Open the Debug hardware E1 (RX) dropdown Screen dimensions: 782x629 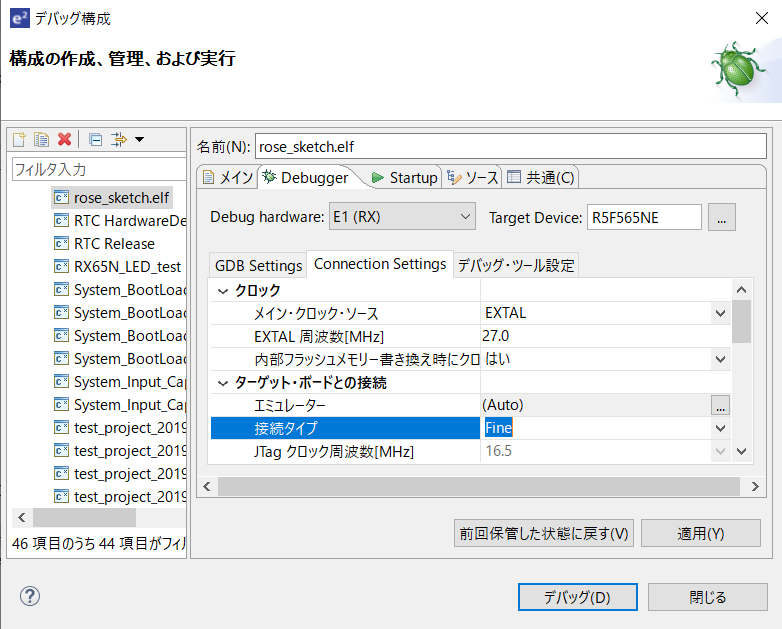pyautogui.click(x=402, y=216)
